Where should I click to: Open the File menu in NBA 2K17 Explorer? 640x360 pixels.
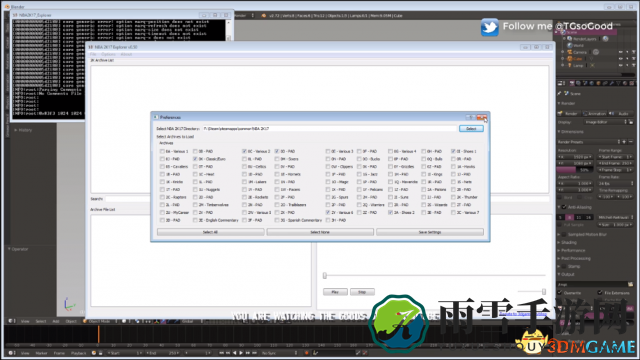point(93,54)
